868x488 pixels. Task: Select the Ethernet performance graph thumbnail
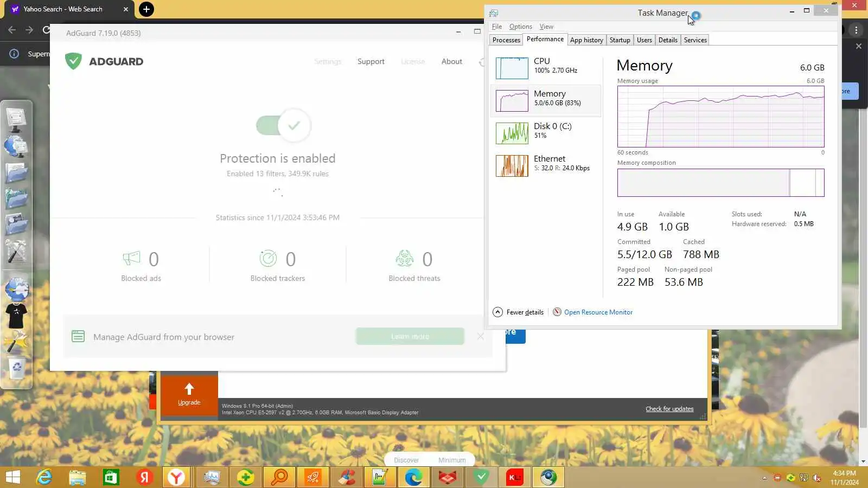pos(512,166)
